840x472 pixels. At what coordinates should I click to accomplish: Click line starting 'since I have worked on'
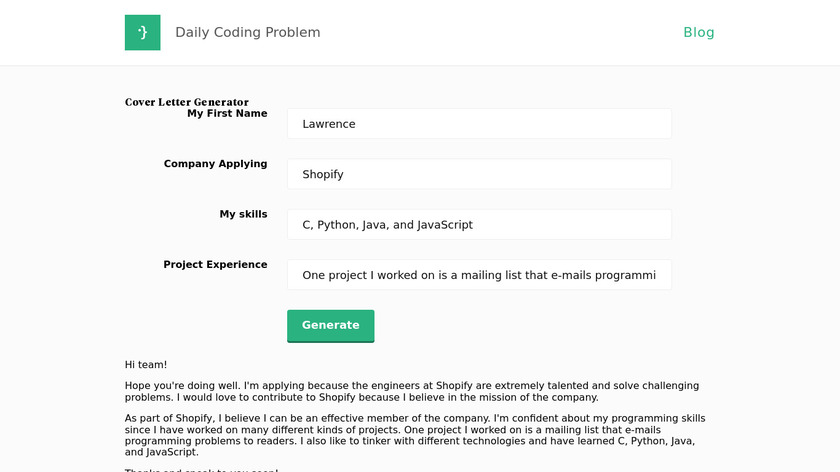tap(408, 430)
